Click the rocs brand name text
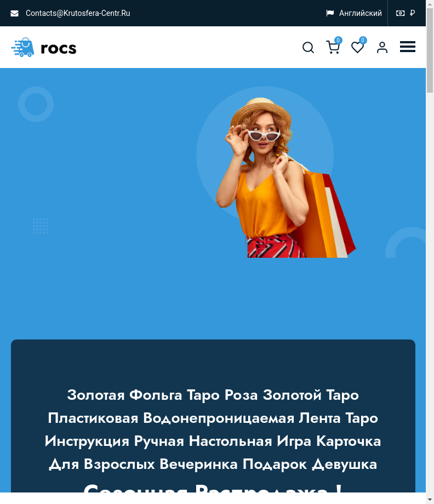The width and height of the screenshot is (434, 504). point(59,49)
